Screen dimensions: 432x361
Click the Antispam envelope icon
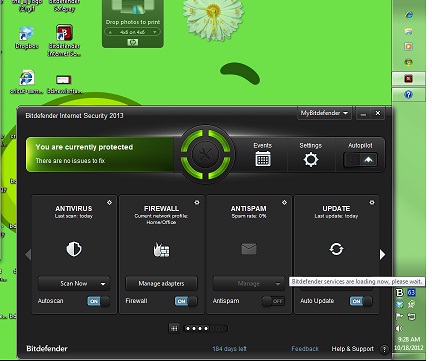[249, 249]
